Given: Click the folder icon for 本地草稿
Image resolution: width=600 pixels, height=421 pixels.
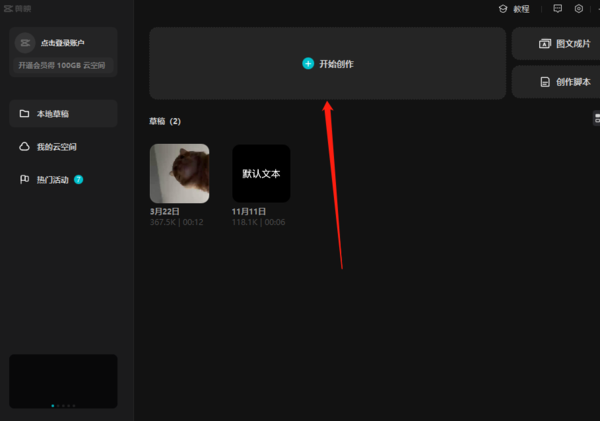Looking at the screenshot, I should point(24,114).
